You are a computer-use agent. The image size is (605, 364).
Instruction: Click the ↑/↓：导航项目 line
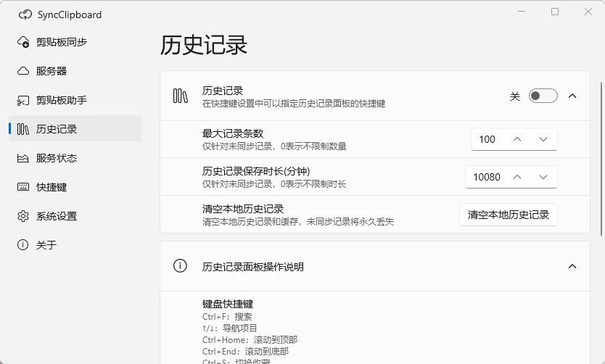(229, 328)
